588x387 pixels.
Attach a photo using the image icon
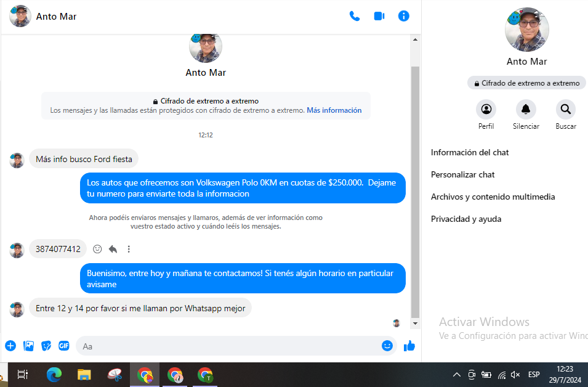coord(28,346)
